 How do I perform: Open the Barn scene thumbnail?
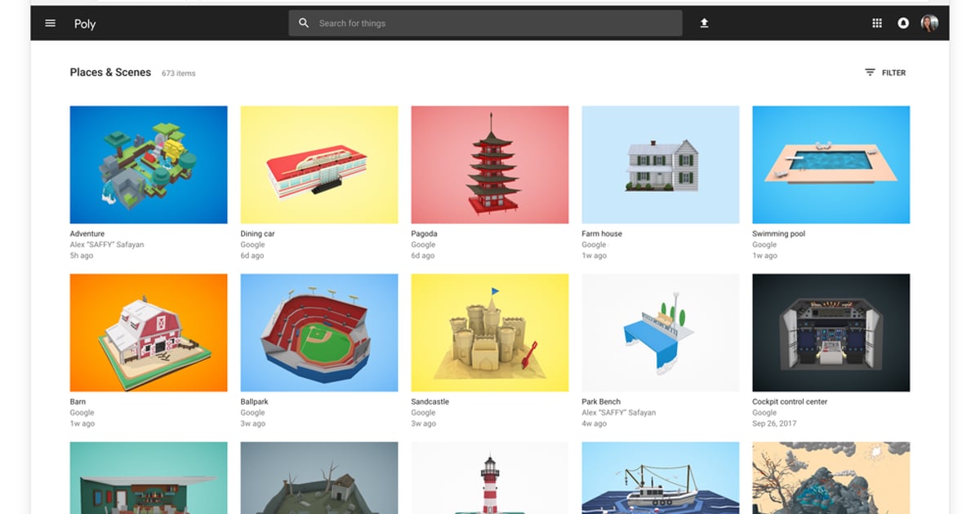pos(148,331)
